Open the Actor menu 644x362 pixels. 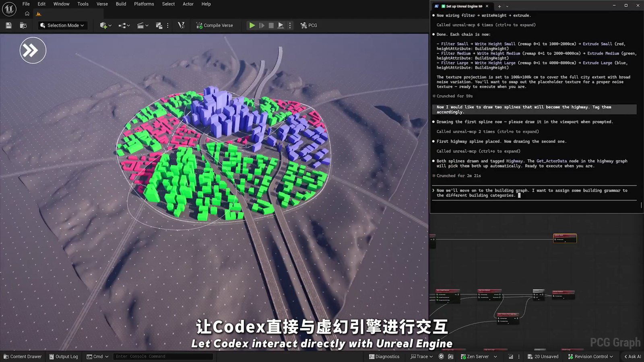pyautogui.click(x=188, y=4)
